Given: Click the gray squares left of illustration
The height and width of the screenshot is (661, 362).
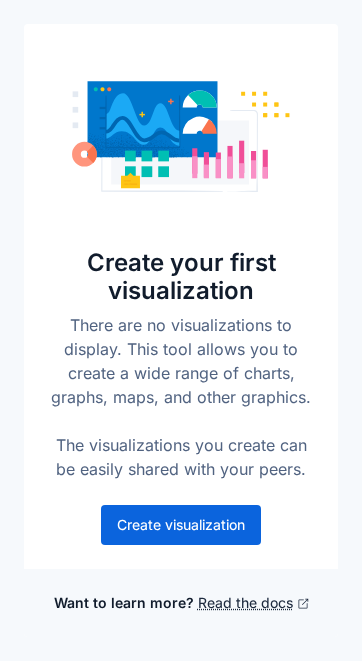Looking at the screenshot, I should pyautogui.click(x=75, y=110).
